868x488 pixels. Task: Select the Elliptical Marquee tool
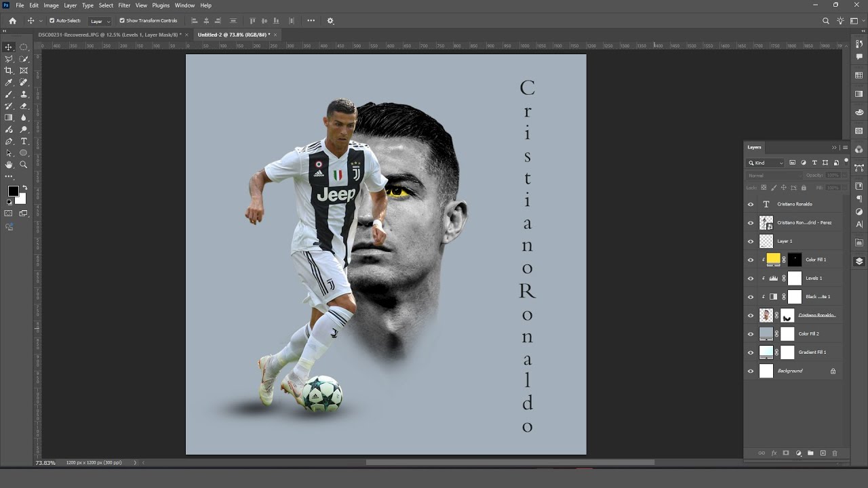coord(24,47)
